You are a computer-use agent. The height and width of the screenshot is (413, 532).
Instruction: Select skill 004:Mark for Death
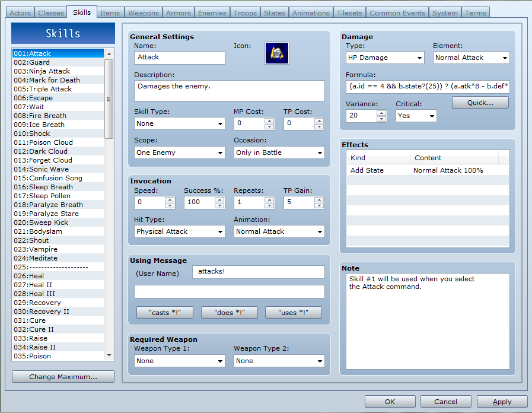click(x=58, y=80)
